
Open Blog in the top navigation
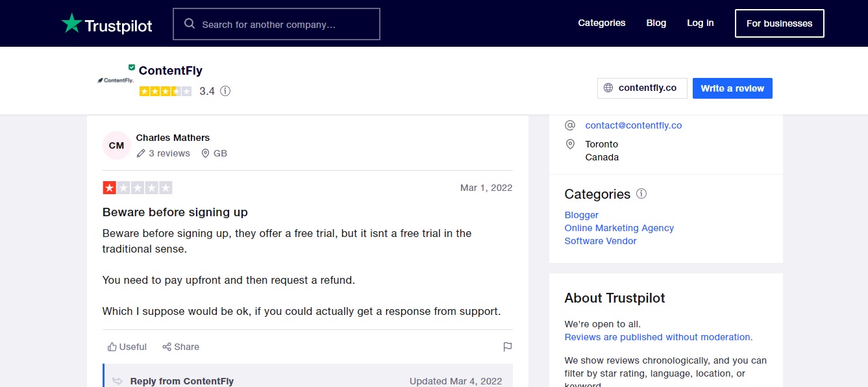click(656, 23)
